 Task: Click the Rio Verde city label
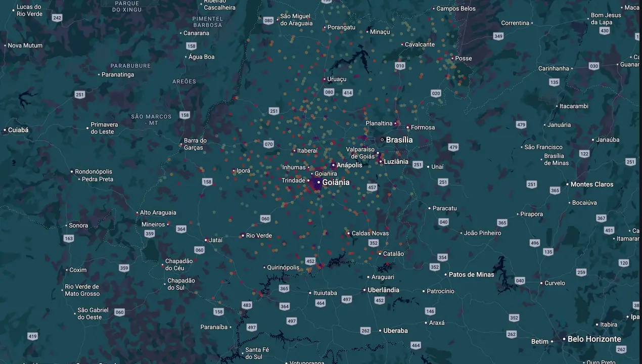click(259, 236)
